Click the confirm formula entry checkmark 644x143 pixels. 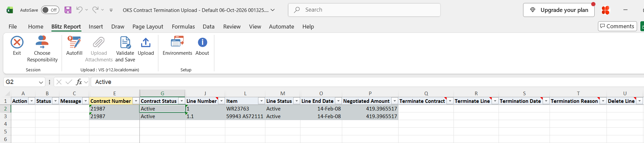click(69, 82)
